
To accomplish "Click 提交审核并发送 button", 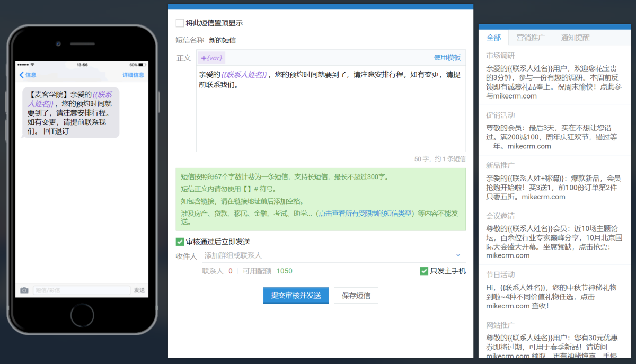I will (x=296, y=296).
